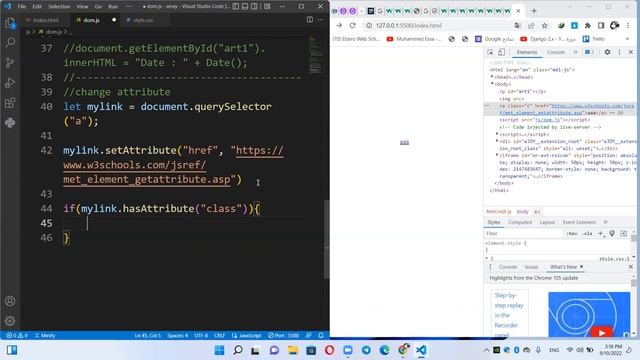640x360 pixels.
Task: Change the UTF-8 file encoding
Action: [x=201, y=336]
